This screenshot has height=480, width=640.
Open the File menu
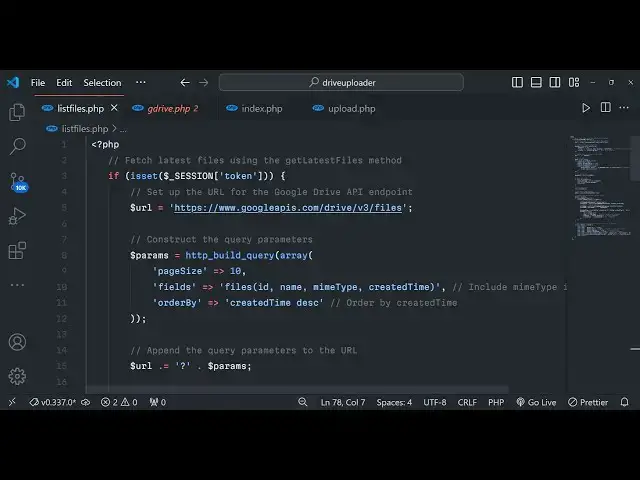point(38,82)
